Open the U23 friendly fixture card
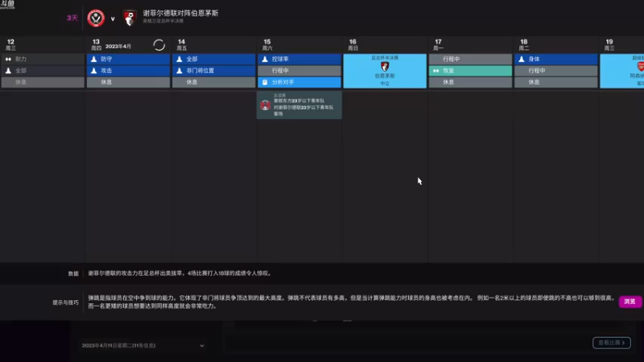 [x=299, y=105]
